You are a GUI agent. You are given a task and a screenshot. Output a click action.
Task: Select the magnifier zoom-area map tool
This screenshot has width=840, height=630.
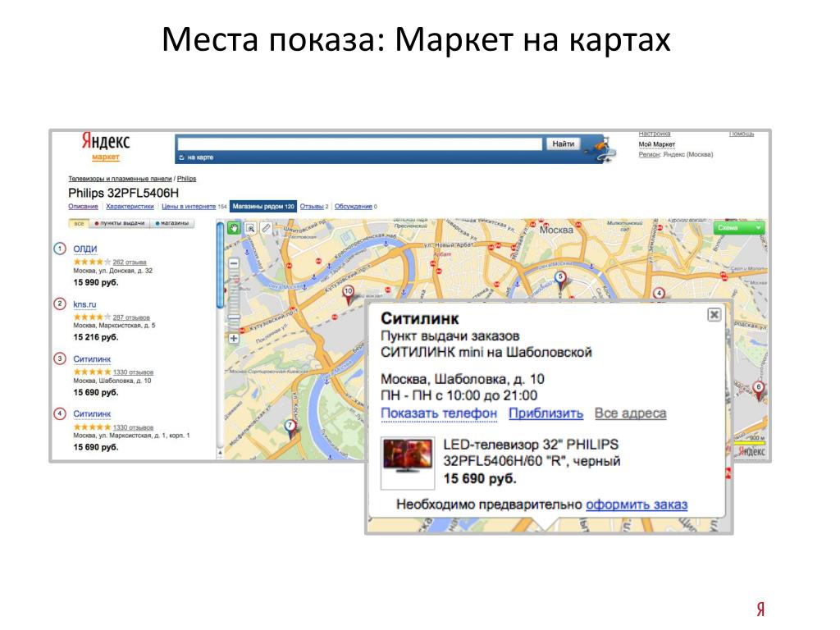(x=250, y=228)
